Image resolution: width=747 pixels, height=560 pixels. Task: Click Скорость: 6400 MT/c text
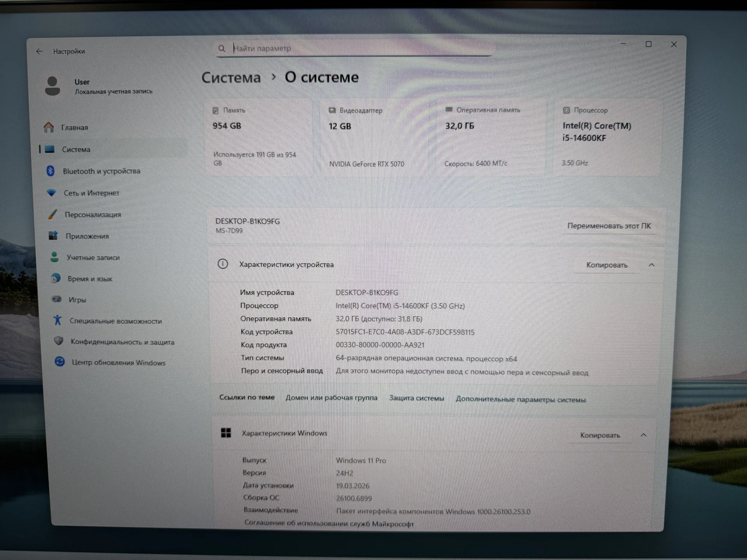pyautogui.click(x=476, y=163)
